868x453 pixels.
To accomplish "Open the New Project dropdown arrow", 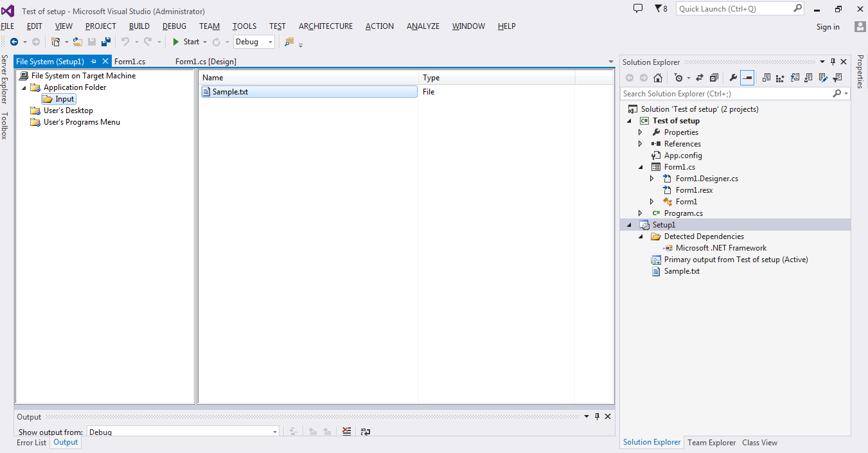I will tap(66, 42).
